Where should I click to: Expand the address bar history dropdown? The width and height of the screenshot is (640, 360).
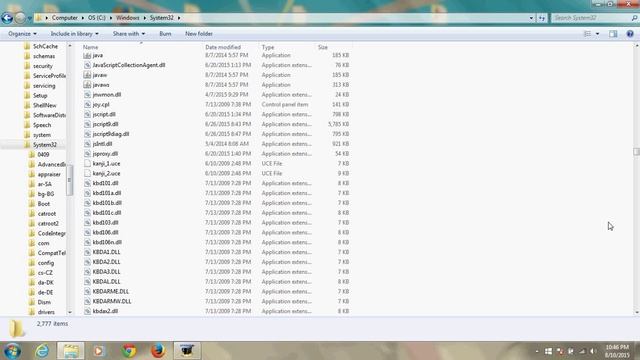[531, 18]
